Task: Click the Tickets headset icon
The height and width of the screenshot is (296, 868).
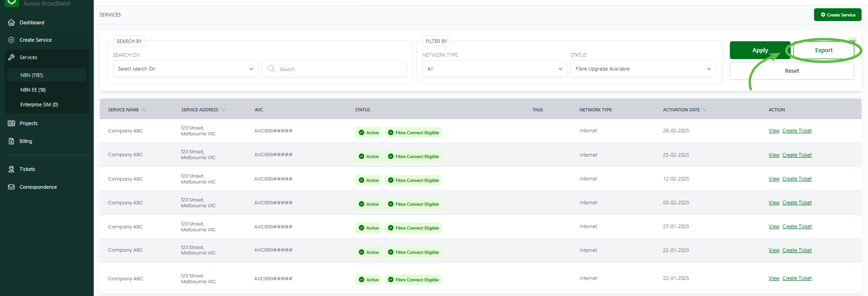Action: [x=11, y=169]
